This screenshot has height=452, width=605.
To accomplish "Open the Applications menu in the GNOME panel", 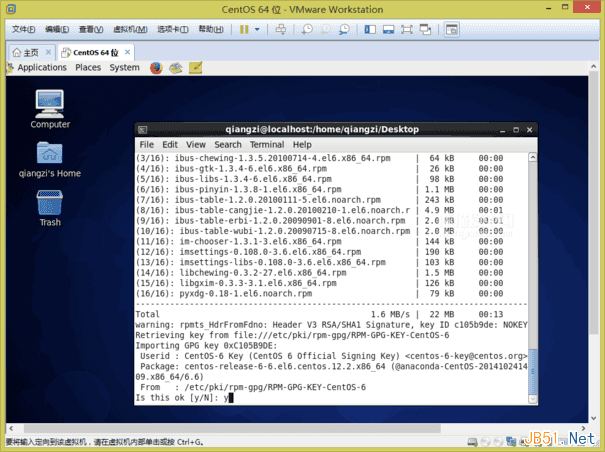I will pos(42,68).
